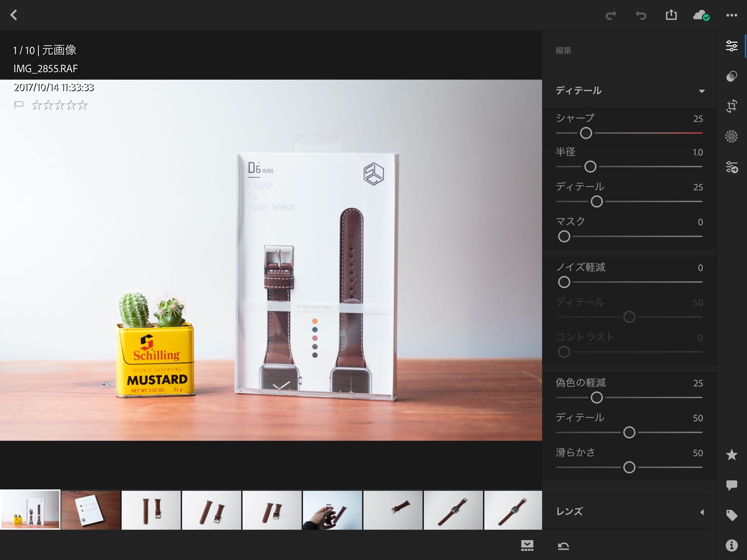This screenshot has width=747, height=560.
Task: Open the info panel icon
Action: 732,546
